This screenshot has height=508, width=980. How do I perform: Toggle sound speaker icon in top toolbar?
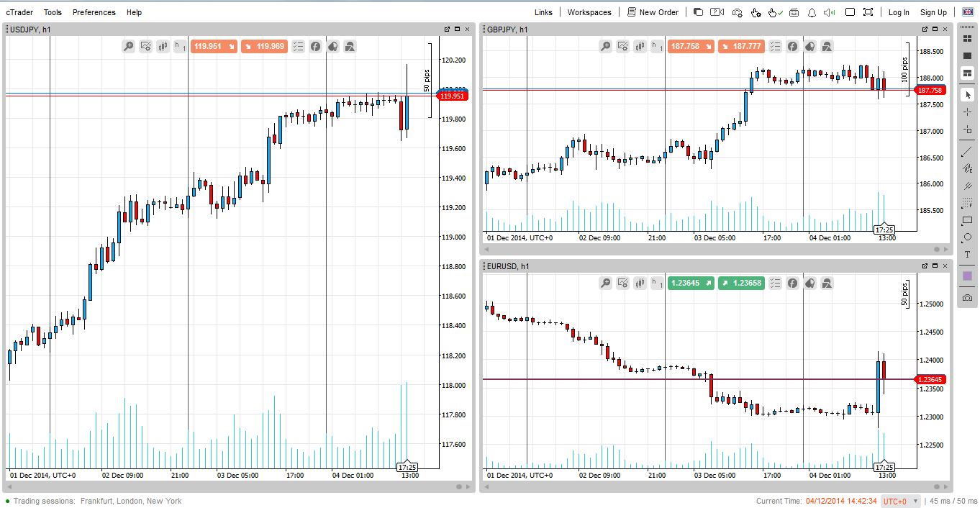tap(830, 12)
